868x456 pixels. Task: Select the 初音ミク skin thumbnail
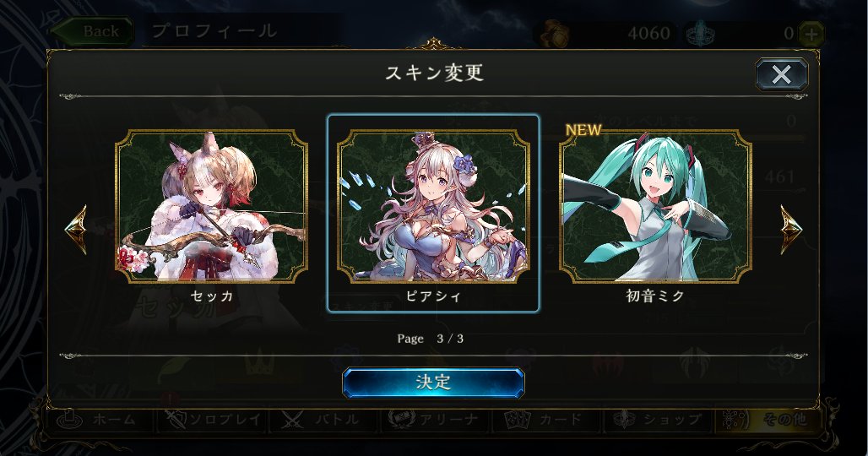pyautogui.click(x=655, y=206)
